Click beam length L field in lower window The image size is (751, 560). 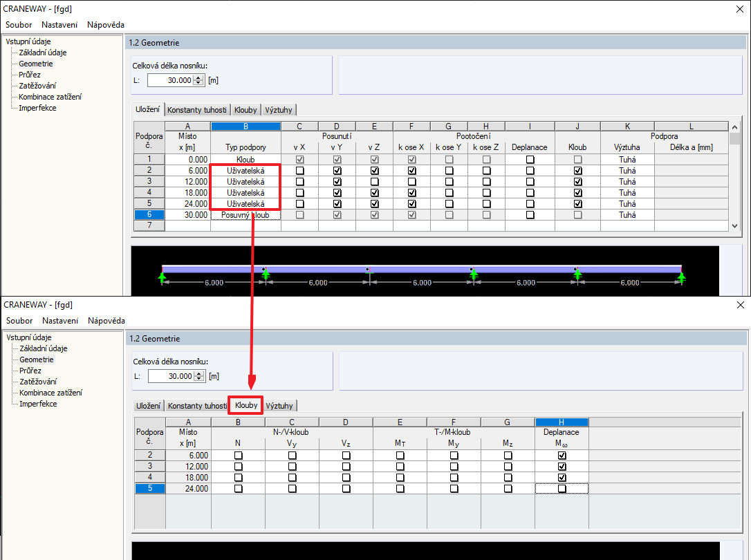point(171,376)
